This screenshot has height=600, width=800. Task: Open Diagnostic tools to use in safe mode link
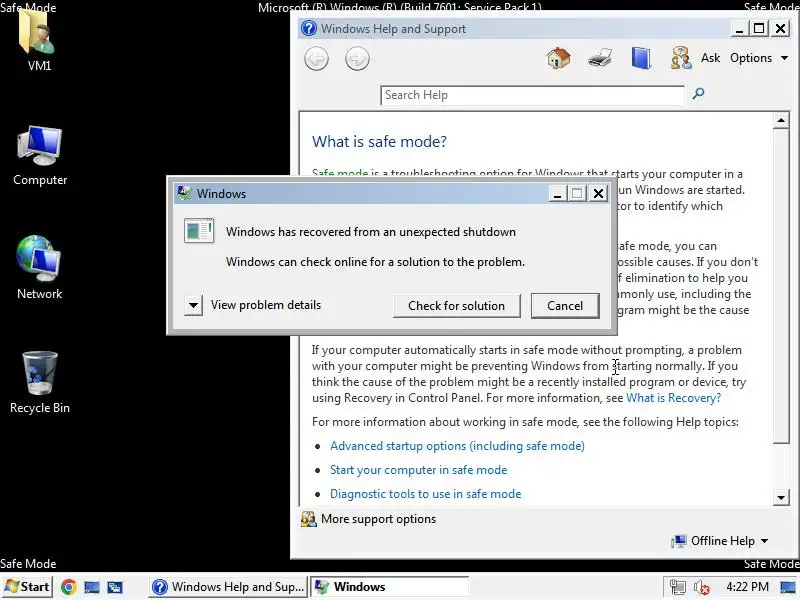426,494
